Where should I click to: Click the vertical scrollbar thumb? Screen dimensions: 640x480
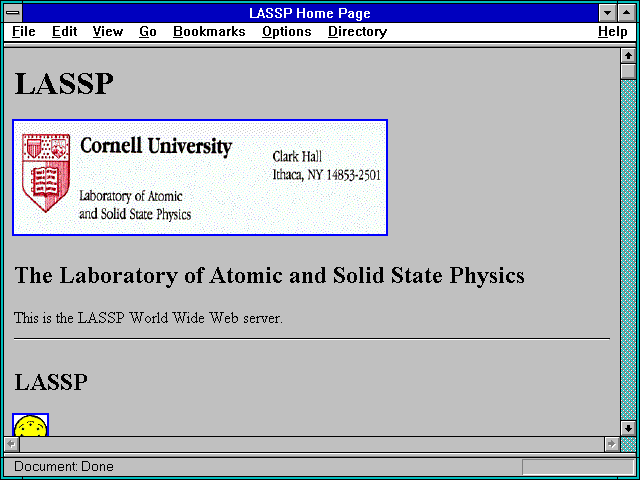[x=628, y=71]
